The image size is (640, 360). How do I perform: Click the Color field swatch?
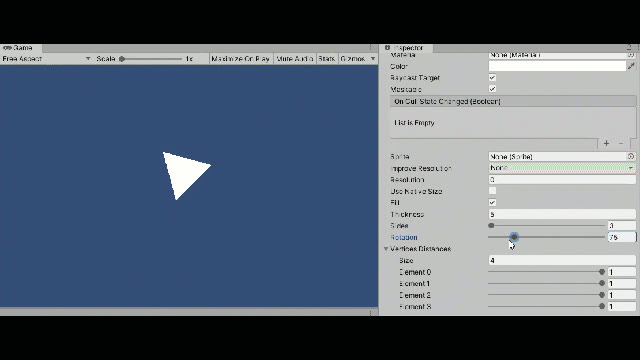tap(557, 66)
